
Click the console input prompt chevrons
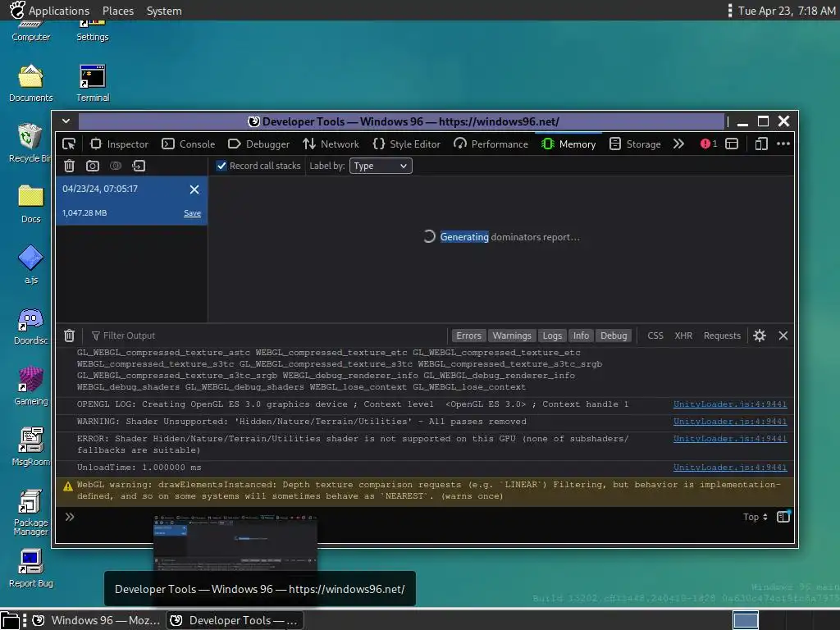coord(70,517)
